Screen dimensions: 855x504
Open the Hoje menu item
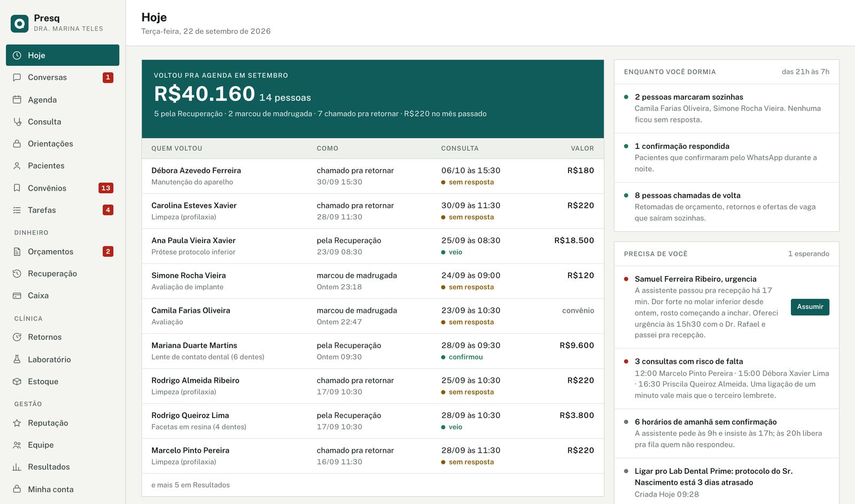[63, 56]
